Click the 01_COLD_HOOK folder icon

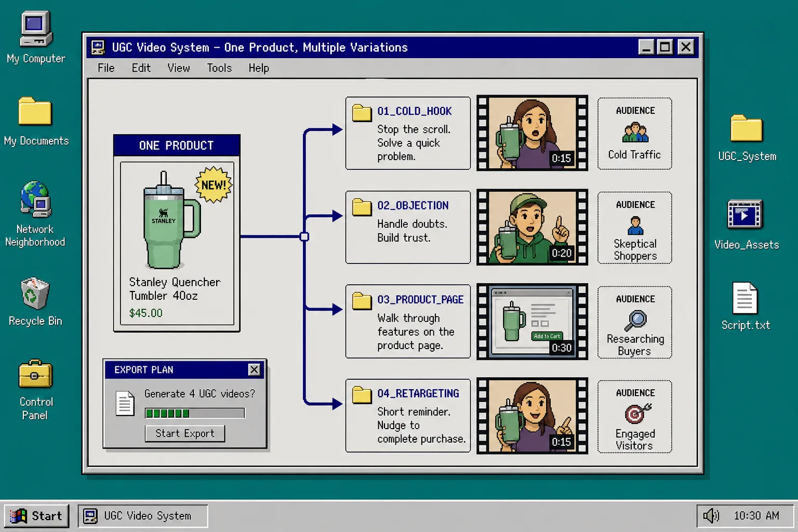[x=362, y=112]
